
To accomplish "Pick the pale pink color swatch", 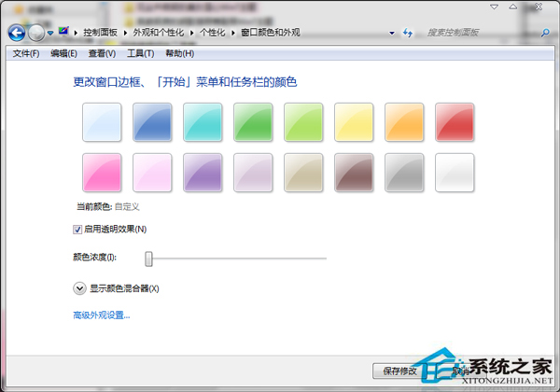I will (x=152, y=173).
